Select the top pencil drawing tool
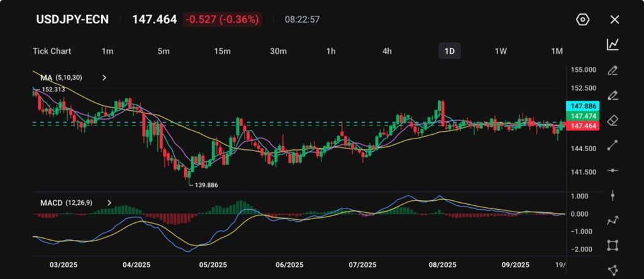This screenshot has height=279, width=644. 613,70
